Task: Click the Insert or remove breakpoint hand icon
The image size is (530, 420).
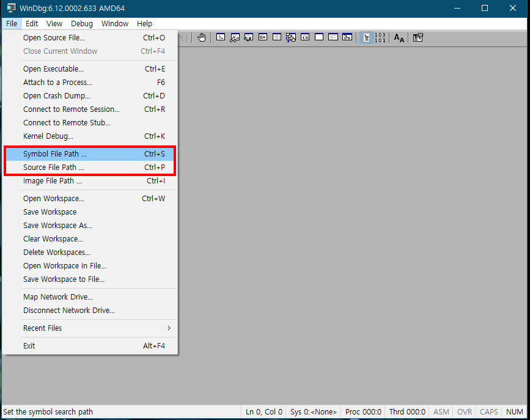Action: point(202,37)
